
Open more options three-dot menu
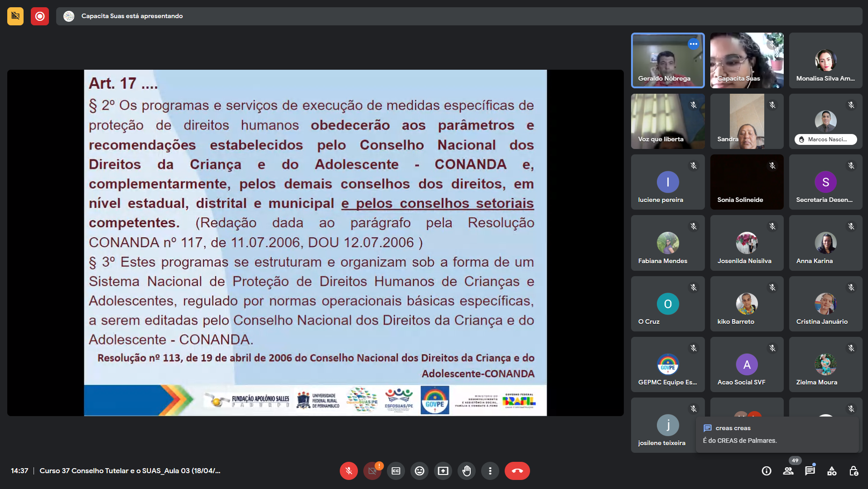click(490, 471)
